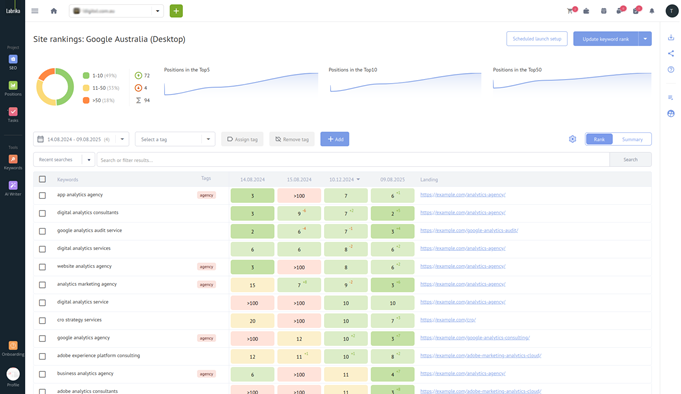
Task: Go to the home icon
Action: click(x=54, y=11)
